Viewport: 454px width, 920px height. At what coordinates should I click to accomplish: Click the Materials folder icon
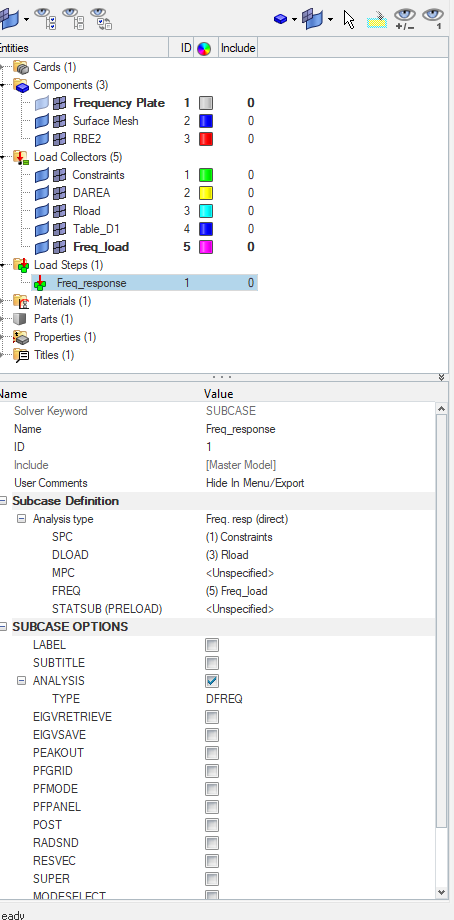pyautogui.click(x=21, y=302)
